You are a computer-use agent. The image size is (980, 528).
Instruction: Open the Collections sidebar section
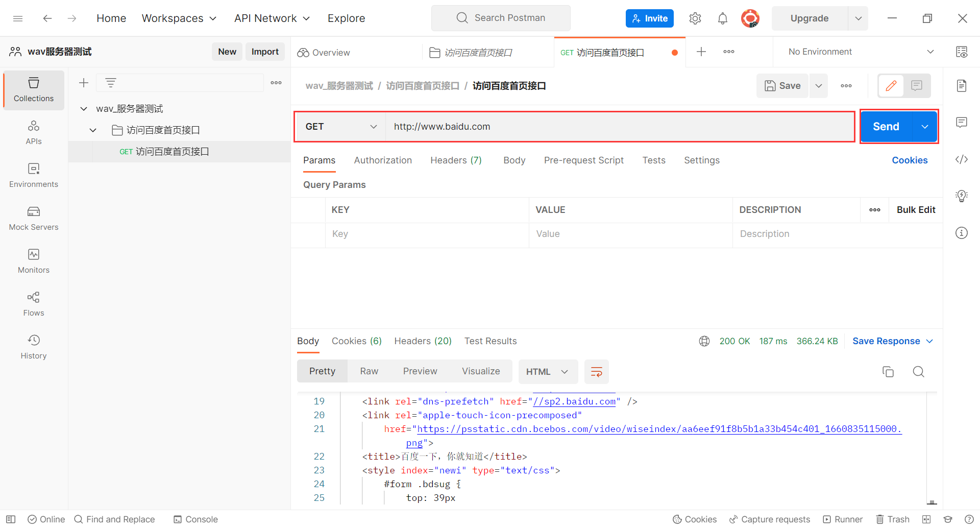(34, 90)
